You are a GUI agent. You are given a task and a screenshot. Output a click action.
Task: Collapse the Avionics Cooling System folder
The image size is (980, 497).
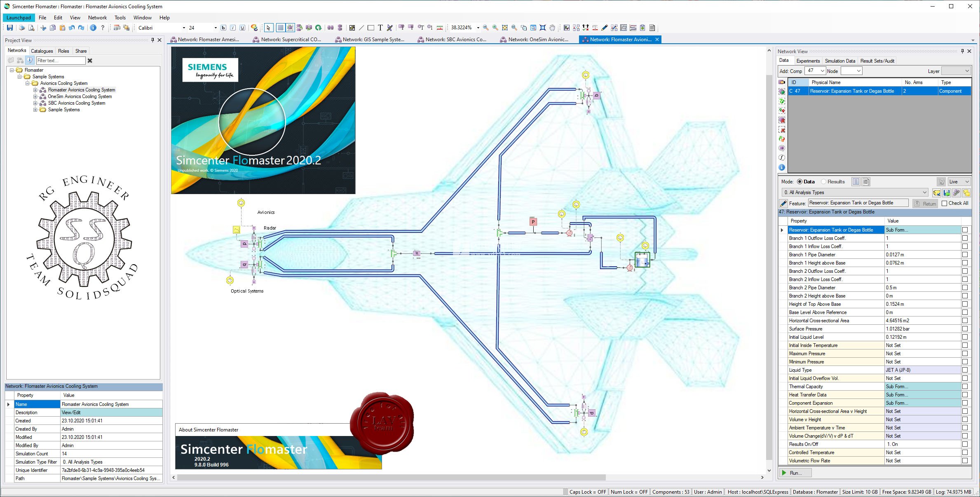28,83
